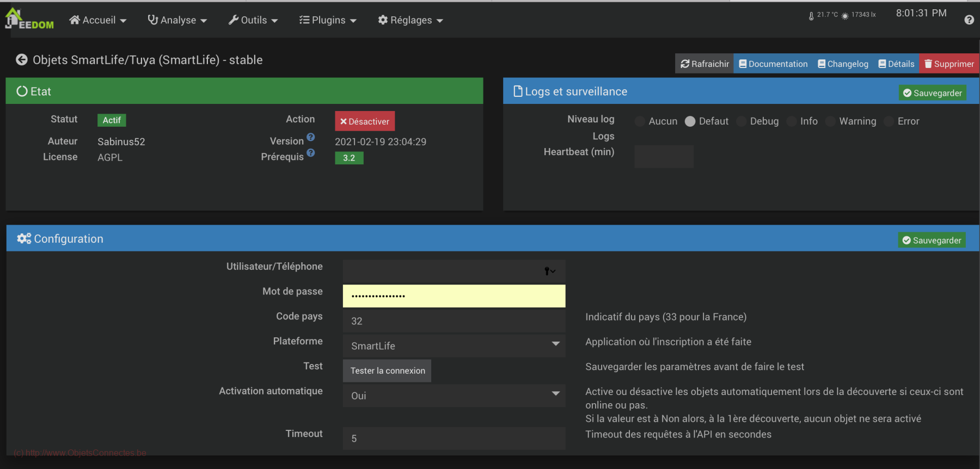Click the Version help tooltip icon
The height and width of the screenshot is (469, 980).
tap(311, 137)
